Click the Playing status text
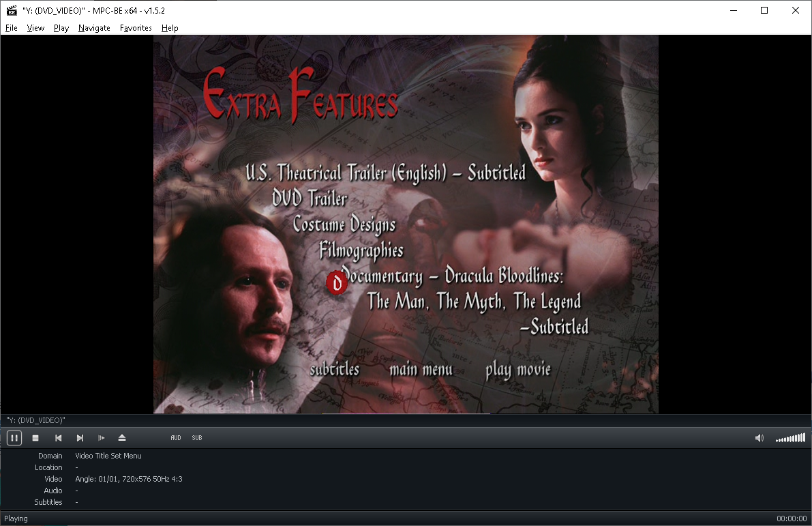 coord(16,518)
